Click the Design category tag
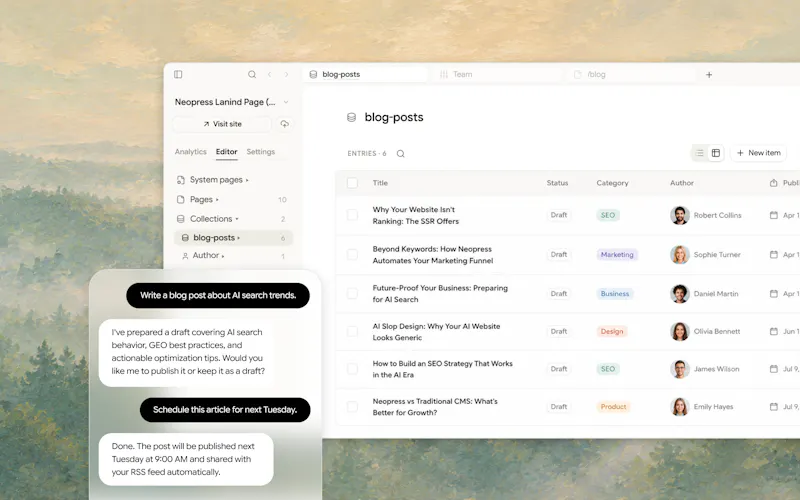Screen dimensions: 800x500 coord(612,332)
